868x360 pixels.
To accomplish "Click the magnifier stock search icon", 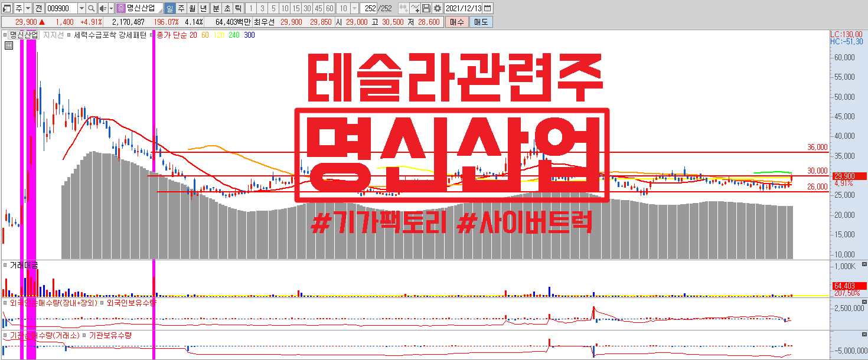I will (91, 8).
